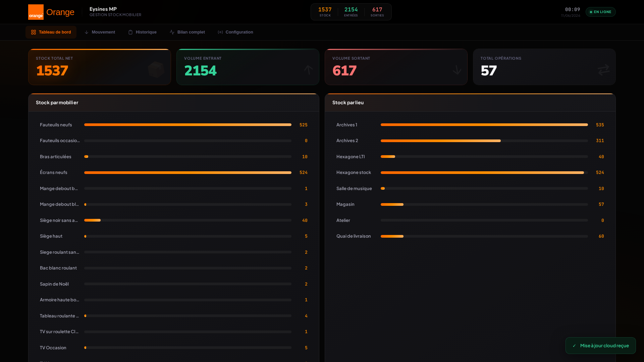Open the Configuration tab
Screen dimensions: 644x362
(235, 32)
